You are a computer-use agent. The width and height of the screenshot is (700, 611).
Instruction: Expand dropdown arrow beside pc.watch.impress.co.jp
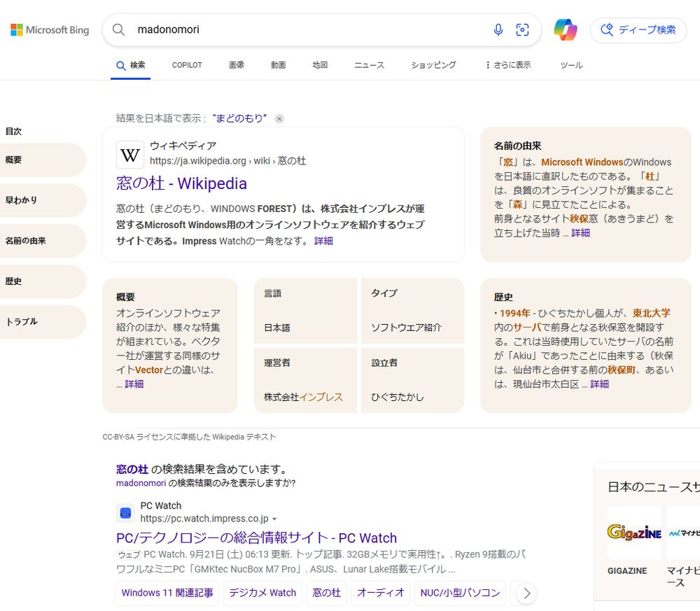274,519
